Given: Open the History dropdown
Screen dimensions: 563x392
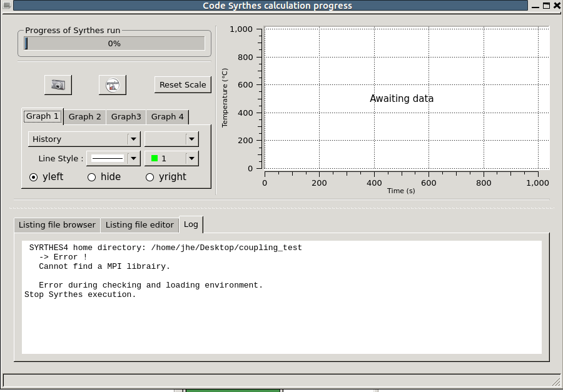Looking at the screenshot, I should [84, 139].
